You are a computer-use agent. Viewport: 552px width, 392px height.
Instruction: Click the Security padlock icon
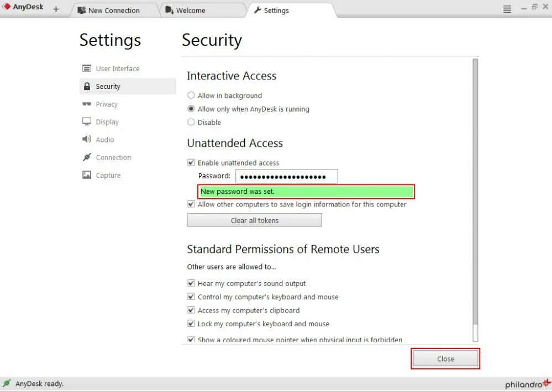tap(87, 86)
